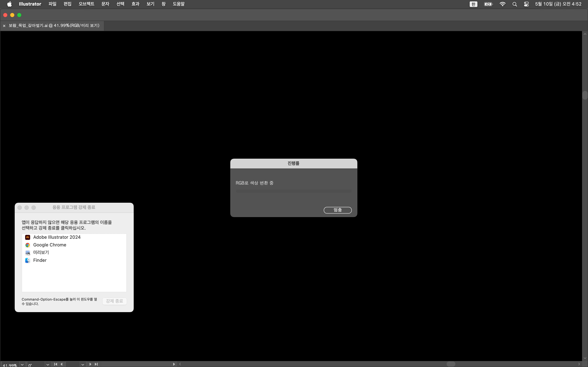Expand the rotate view angle dropdown
This screenshot has width=588, height=367.
point(48,364)
